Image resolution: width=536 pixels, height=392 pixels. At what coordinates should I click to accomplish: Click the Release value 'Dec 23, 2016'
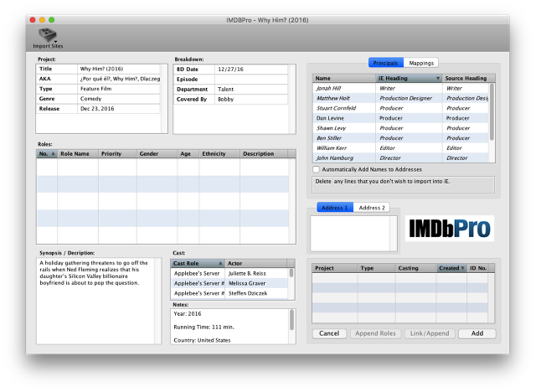pos(119,109)
